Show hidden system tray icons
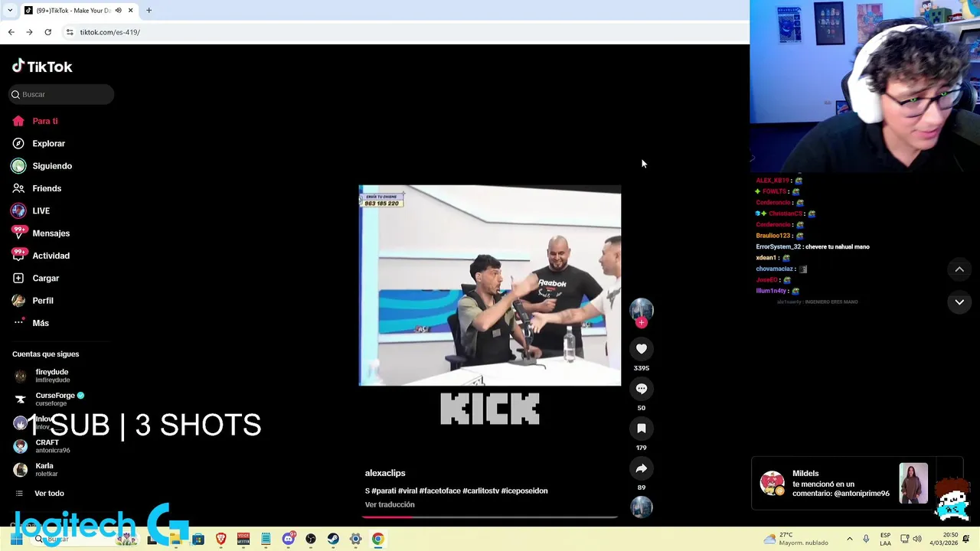The height and width of the screenshot is (551, 980). (849, 539)
